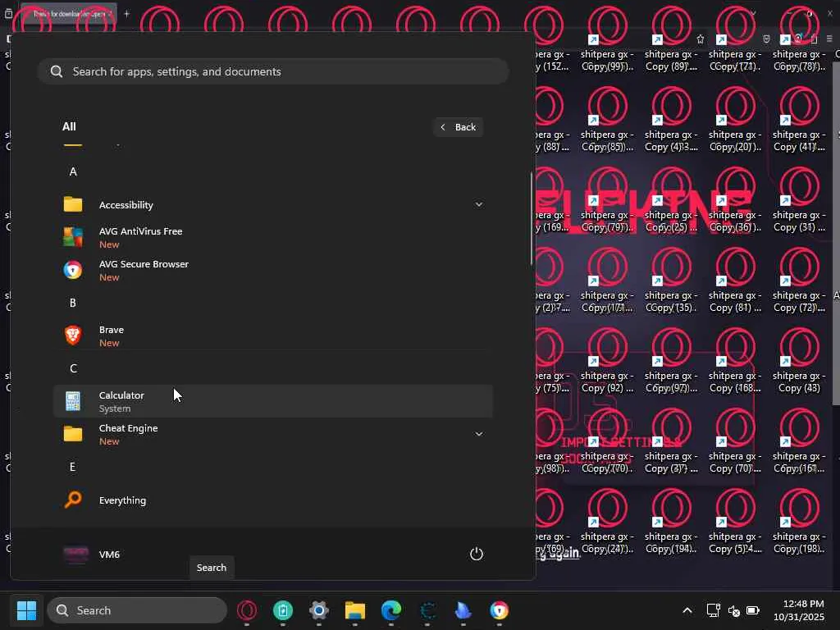Click the Start menu app list scrollbar
The width and height of the screenshot is (840, 630).
532,218
